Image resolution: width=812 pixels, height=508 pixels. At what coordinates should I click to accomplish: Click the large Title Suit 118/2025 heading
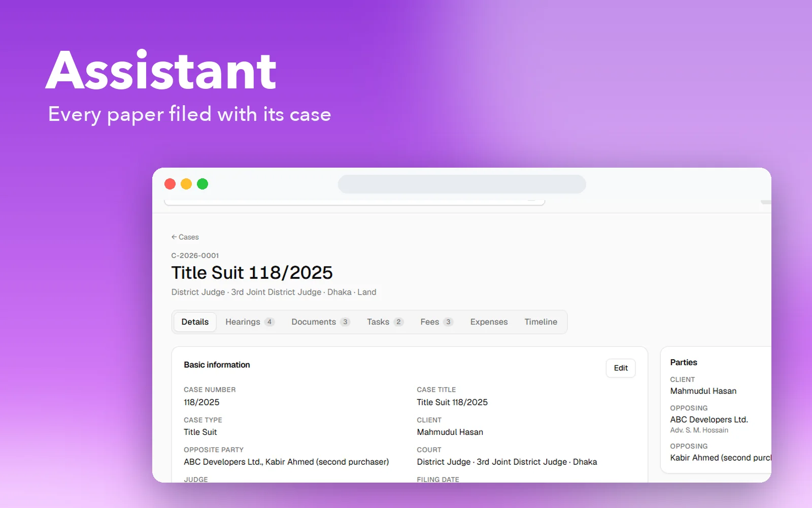click(x=252, y=273)
